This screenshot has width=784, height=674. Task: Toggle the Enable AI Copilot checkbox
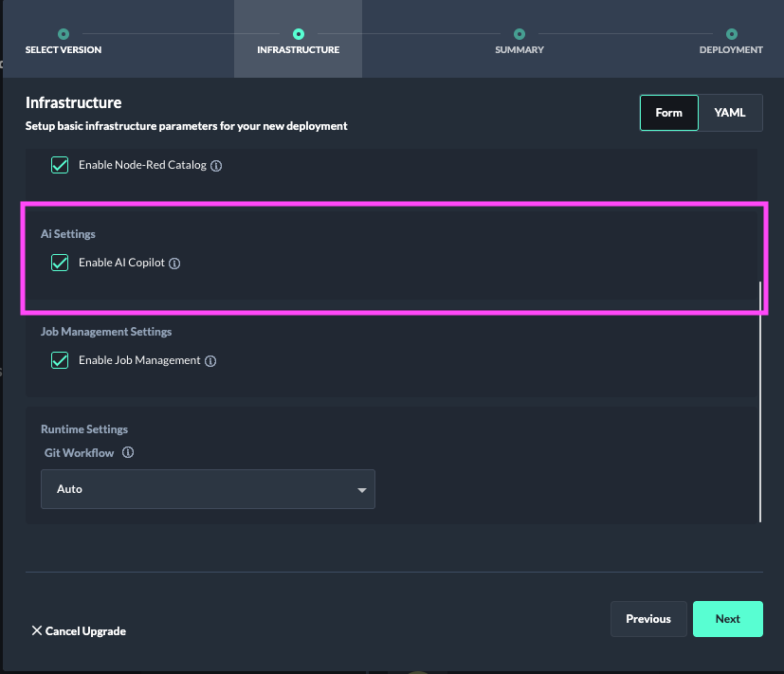point(60,263)
